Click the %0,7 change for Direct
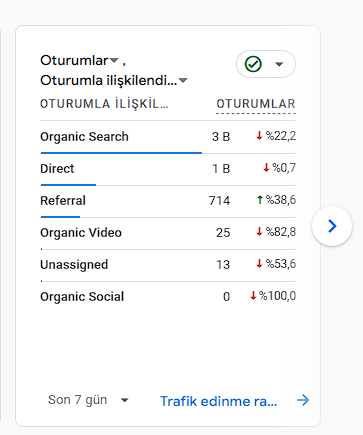The width and height of the screenshot is (363, 435). [279, 168]
